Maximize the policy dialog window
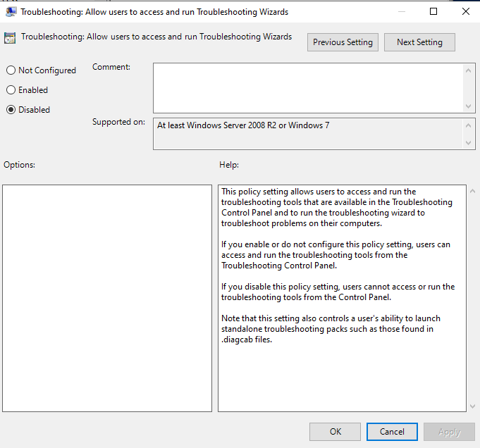480x448 pixels. click(433, 12)
